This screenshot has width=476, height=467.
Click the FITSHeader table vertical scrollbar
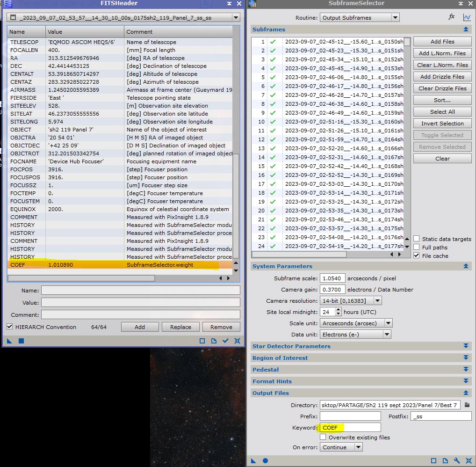click(236, 206)
